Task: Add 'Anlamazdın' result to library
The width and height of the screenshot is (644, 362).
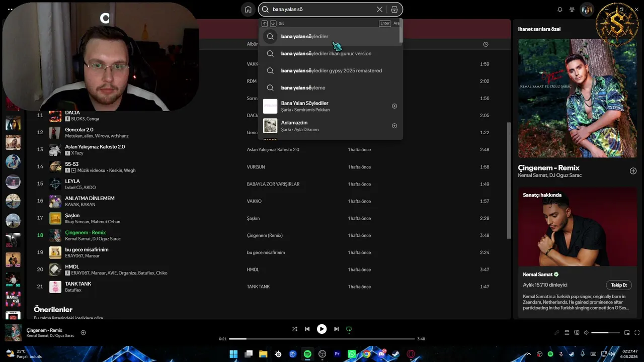Action: click(394, 126)
